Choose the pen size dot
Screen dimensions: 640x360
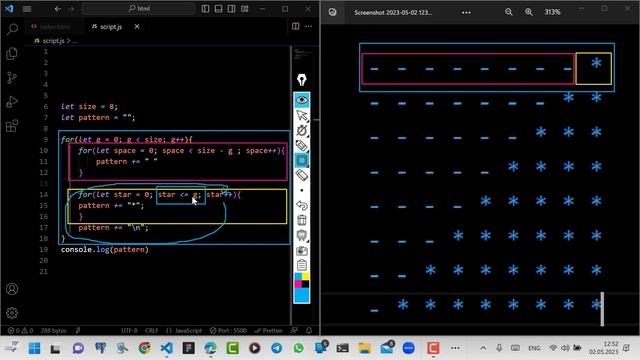[x=302, y=190]
